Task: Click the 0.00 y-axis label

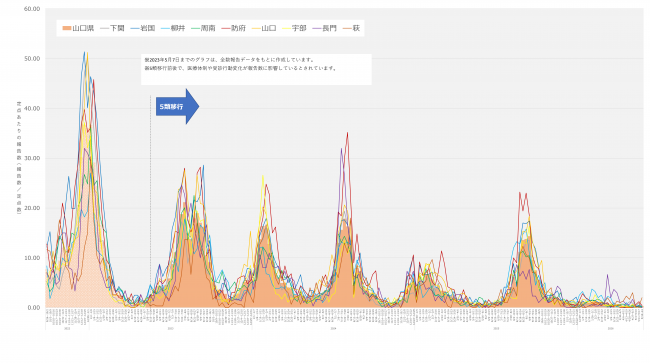Action: tap(34, 307)
